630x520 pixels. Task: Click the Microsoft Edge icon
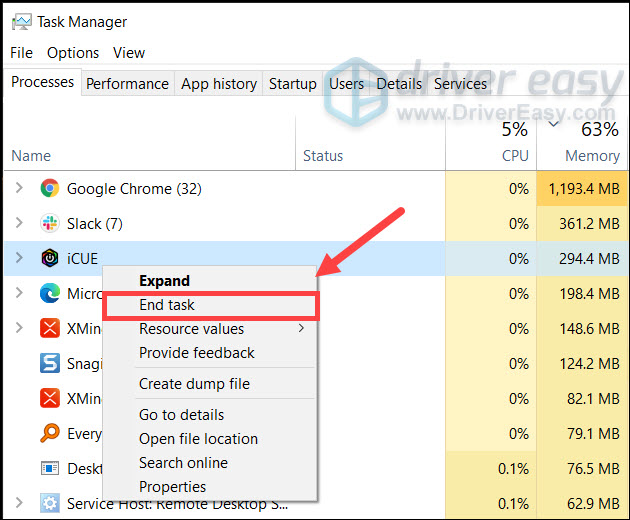50,293
